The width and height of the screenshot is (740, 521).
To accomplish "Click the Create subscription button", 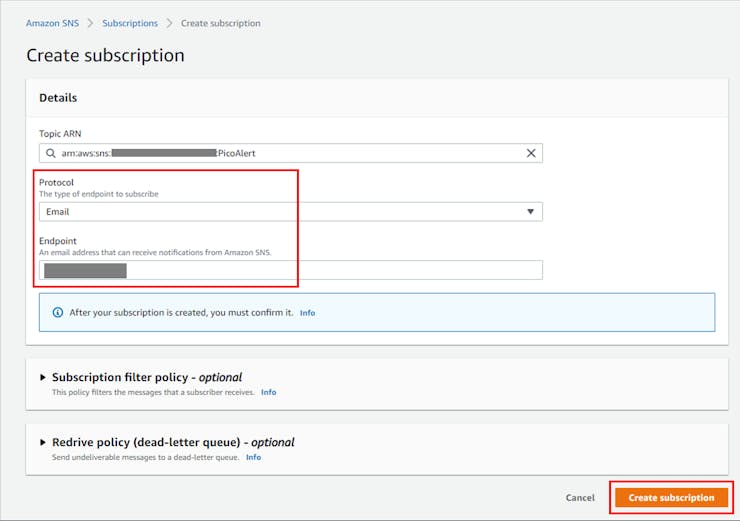I will 671,497.
